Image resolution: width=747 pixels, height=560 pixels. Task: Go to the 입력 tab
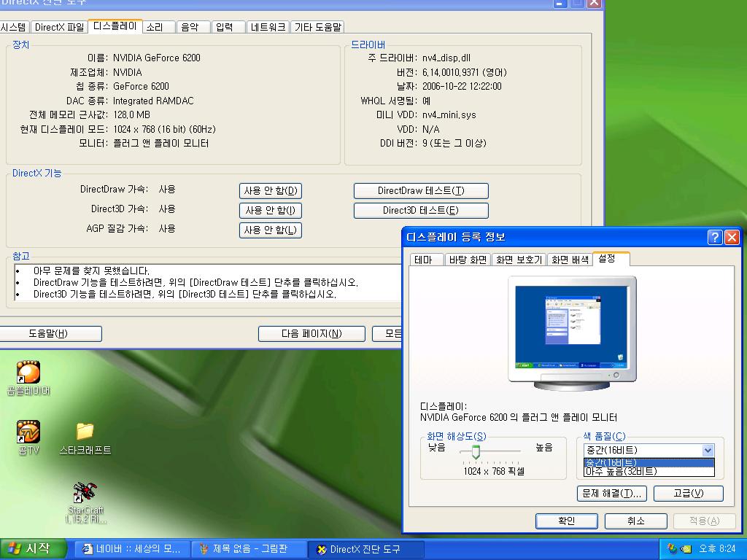(228, 27)
